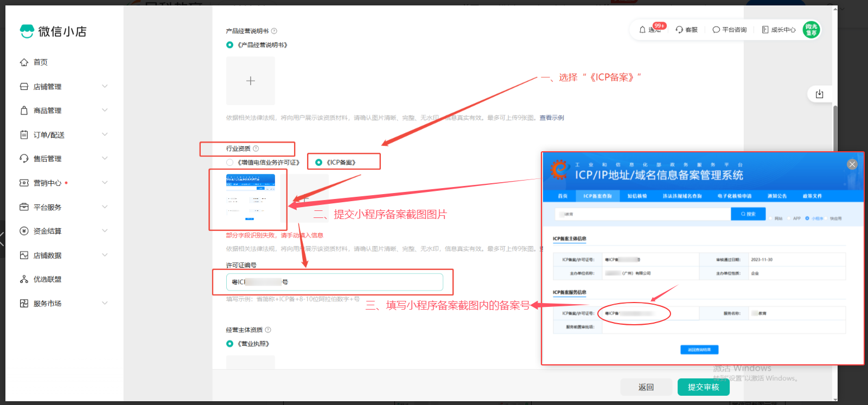The height and width of the screenshot is (405, 868).
Task: Open 通知公告 tab in preview
Action: click(x=777, y=196)
